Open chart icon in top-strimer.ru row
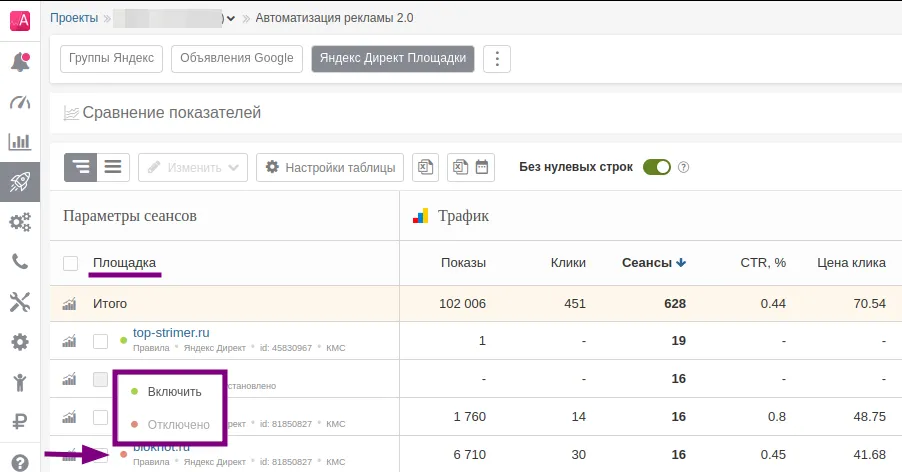The image size is (902, 472). [x=70, y=341]
